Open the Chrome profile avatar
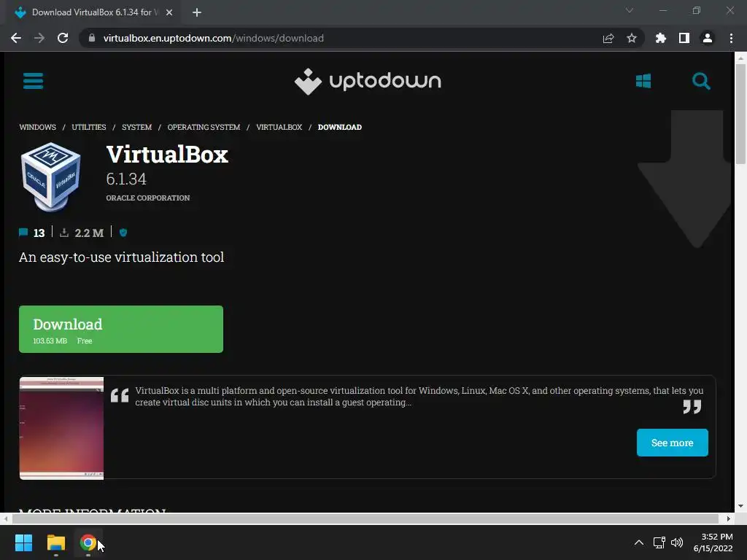 708,38
